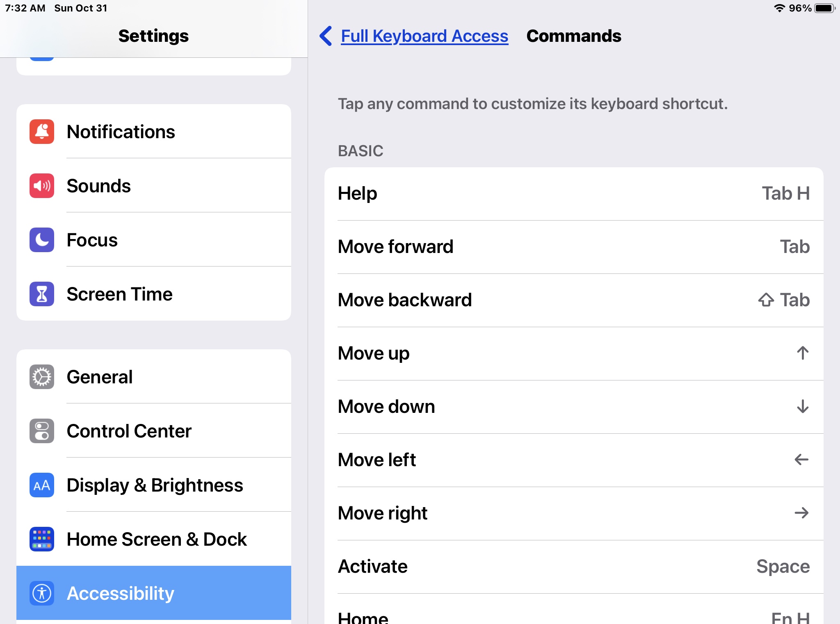Tap the Move right command row
Viewport: 840px width, 624px height.
tap(574, 513)
